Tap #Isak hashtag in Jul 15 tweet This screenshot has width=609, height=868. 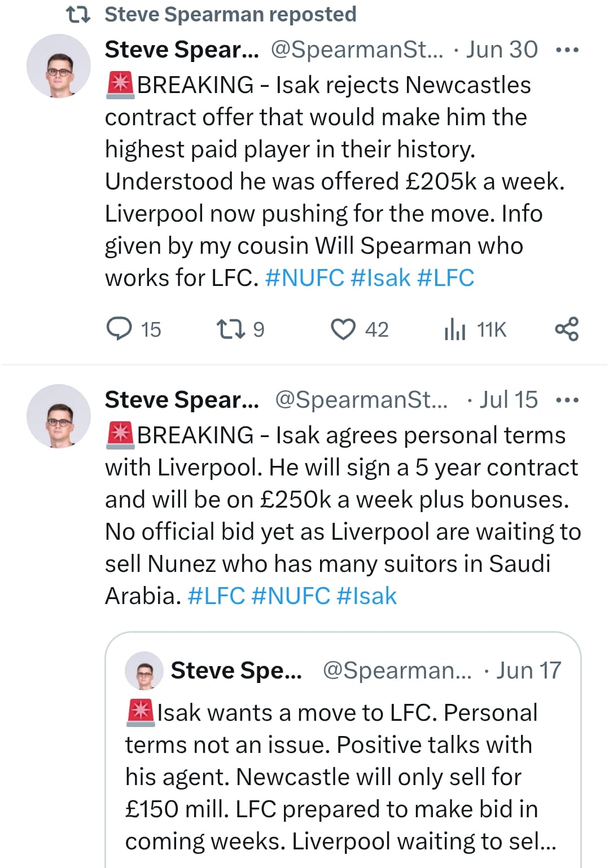click(x=367, y=596)
